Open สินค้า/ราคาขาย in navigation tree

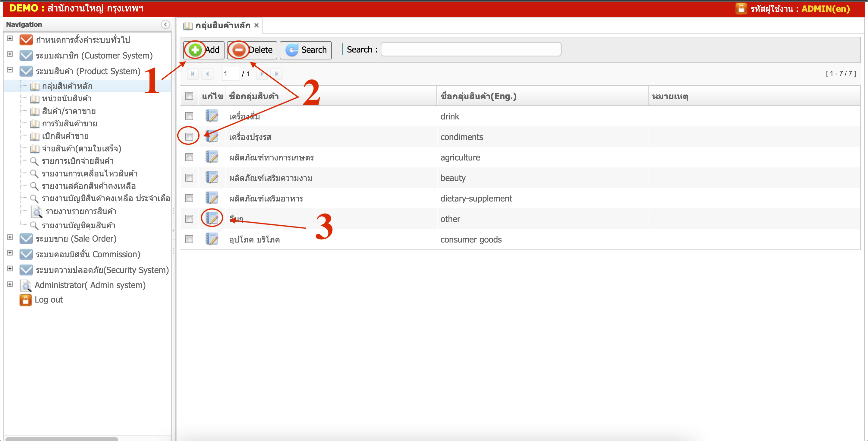coord(68,111)
